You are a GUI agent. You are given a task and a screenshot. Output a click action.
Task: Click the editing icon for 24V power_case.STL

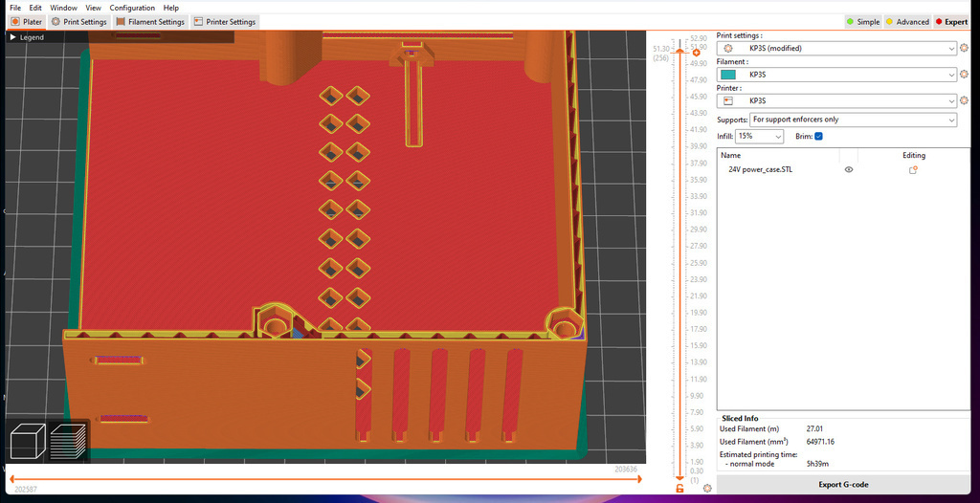913,169
